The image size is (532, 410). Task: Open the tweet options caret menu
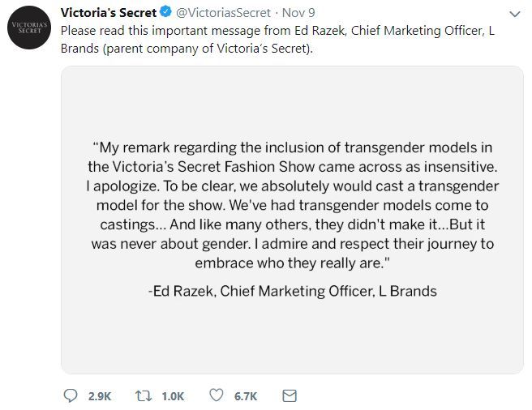[x=514, y=14]
